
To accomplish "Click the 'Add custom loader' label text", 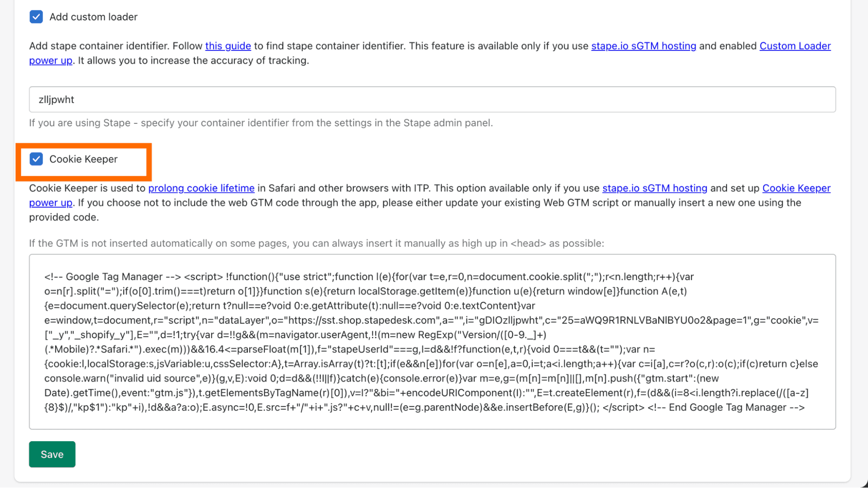I will [x=93, y=17].
